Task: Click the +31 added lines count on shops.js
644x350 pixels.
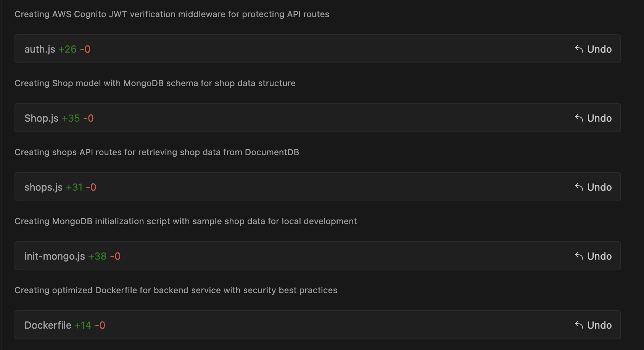Action: pos(74,187)
